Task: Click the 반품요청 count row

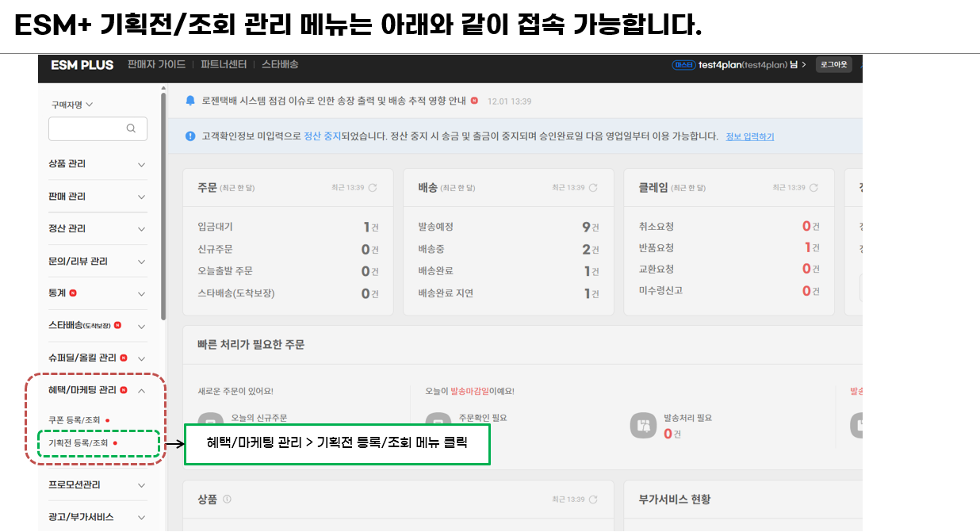Action: tap(729, 247)
